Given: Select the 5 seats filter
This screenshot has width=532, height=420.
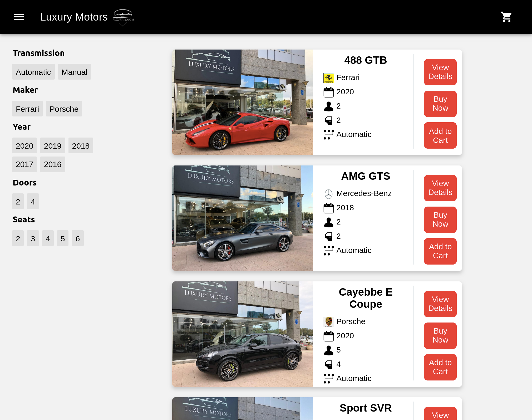Looking at the screenshot, I should coord(63,238).
